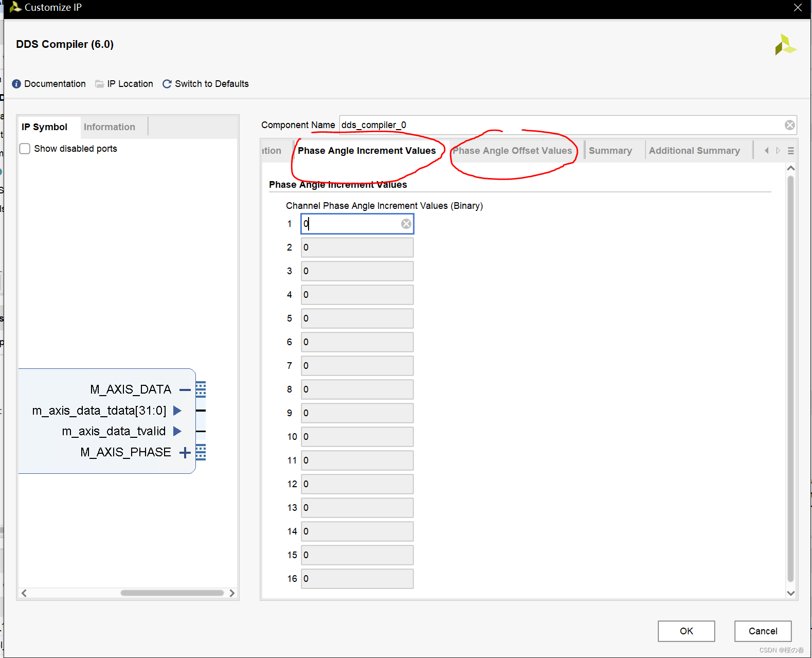Viewport: 812px width, 658px height.
Task: Switch to the IP Symbol tab
Action: tap(44, 127)
